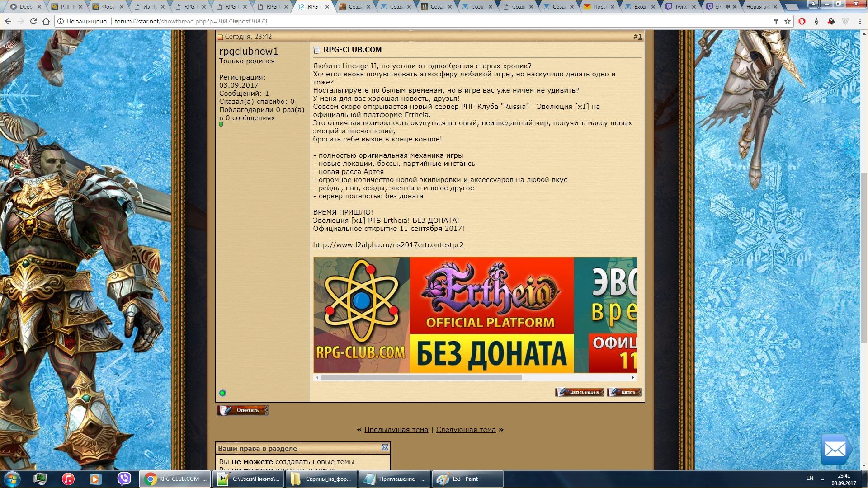Click the banner scrollbar left arrow
This screenshot has height=488, width=868.
[317, 377]
